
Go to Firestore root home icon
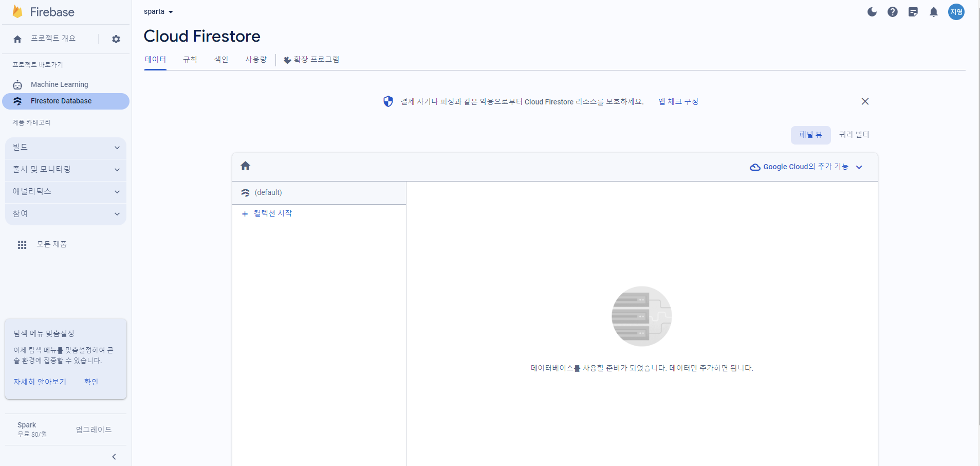(x=245, y=166)
